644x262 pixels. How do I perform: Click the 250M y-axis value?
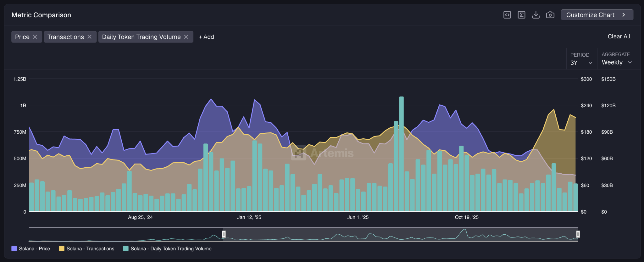click(x=20, y=185)
